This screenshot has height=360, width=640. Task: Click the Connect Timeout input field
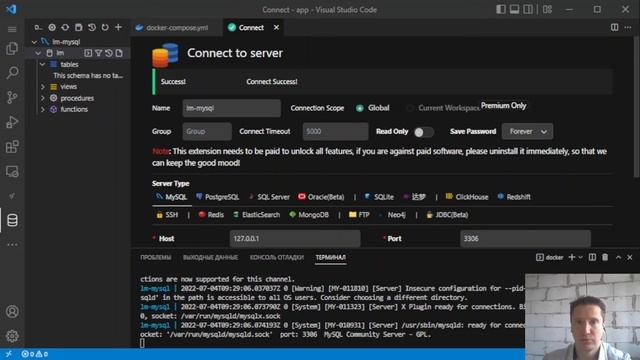(x=335, y=131)
